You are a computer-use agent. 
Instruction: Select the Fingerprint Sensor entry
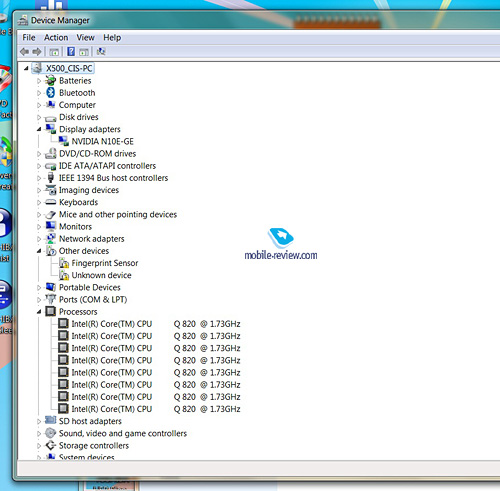pyautogui.click(x=105, y=263)
